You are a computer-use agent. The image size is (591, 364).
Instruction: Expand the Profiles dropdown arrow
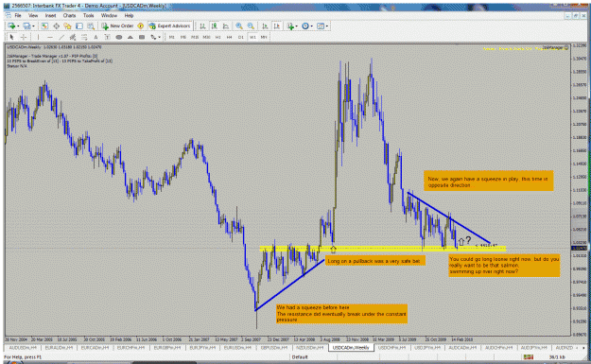click(x=33, y=26)
